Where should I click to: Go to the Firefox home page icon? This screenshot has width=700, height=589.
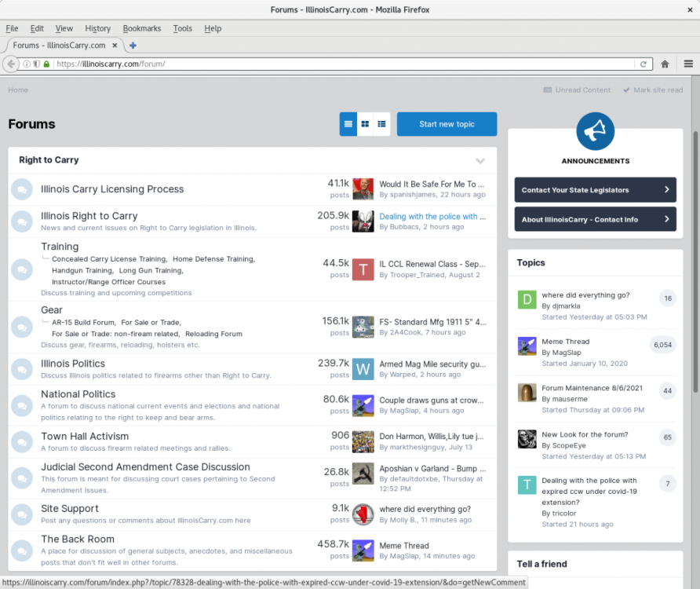click(x=665, y=64)
